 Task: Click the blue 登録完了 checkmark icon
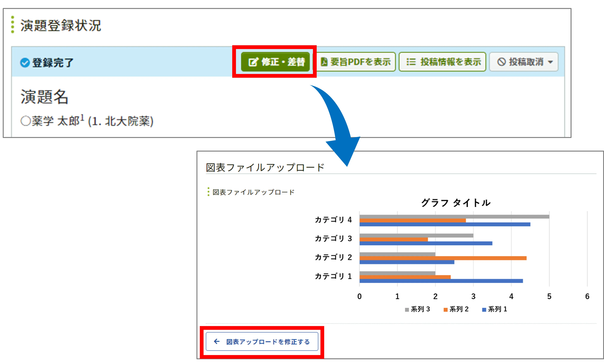pyautogui.click(x=25, y=63)
